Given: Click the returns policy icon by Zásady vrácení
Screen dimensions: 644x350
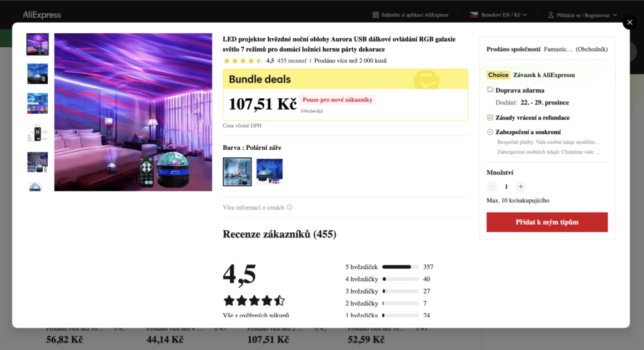Looking at the screenshot, I should pyautogui.click(x=491, y=118).
